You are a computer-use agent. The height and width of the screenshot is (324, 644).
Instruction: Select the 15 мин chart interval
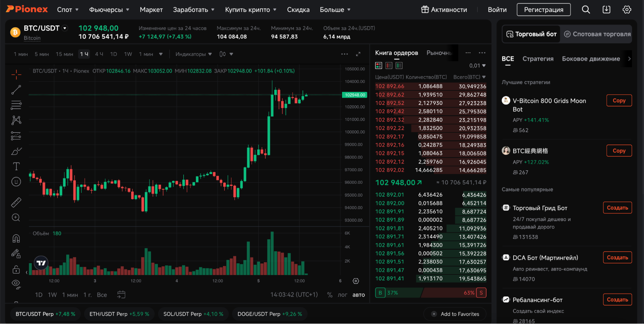[x=64, y=54]
